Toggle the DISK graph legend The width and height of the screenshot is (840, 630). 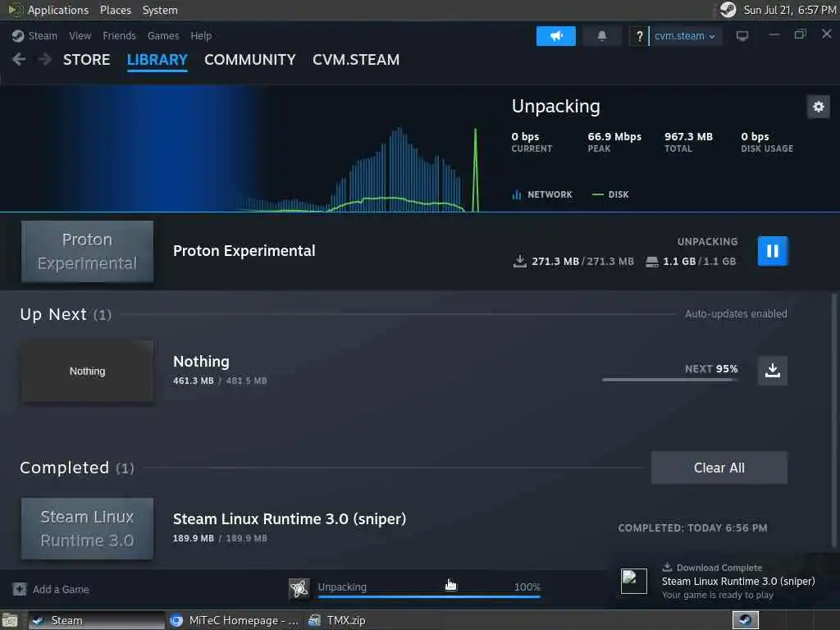pyautogui.click(x=610, y=194)
